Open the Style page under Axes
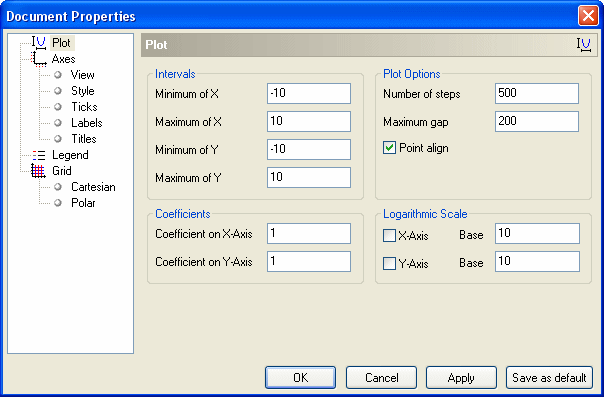This screenshot has height=397, width=604. 82,91
